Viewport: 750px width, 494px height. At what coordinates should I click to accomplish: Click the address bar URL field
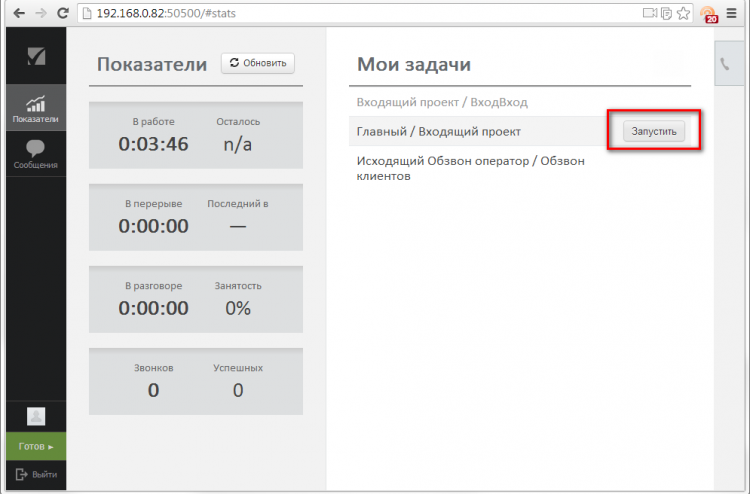tap(350, 14)
